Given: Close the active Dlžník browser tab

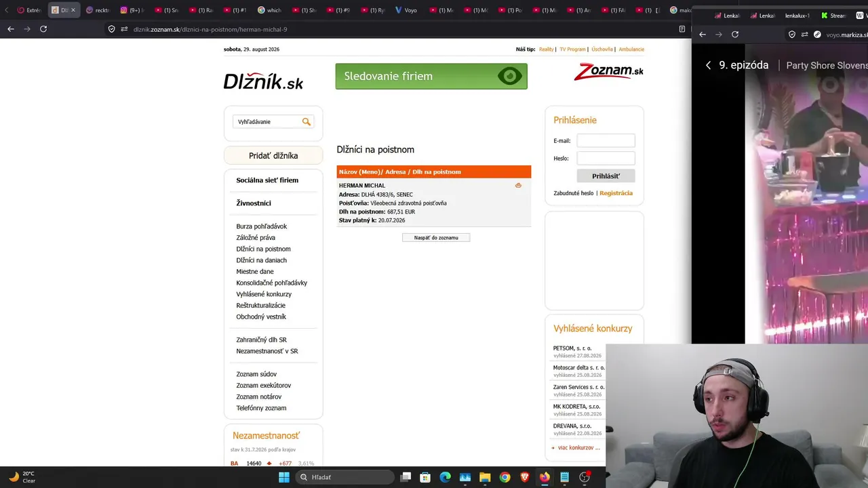Looking at the screenshot, I should tap(73, 10).
